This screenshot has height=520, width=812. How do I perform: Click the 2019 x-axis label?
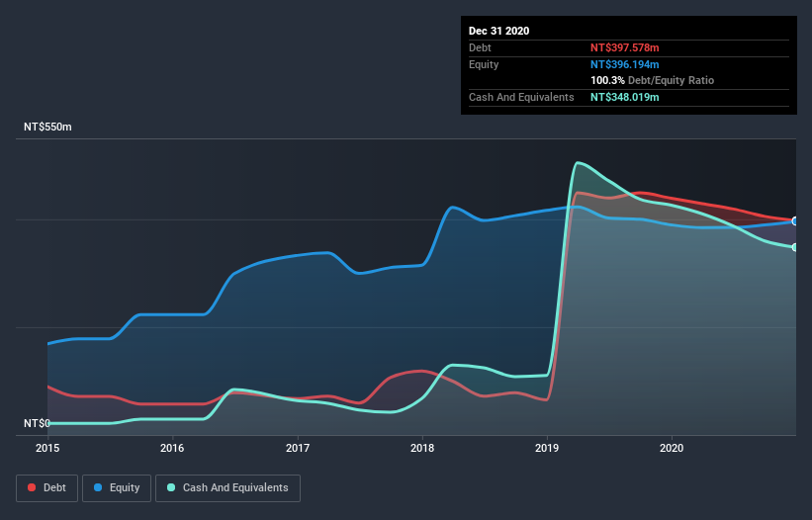[x=547, y=448]
